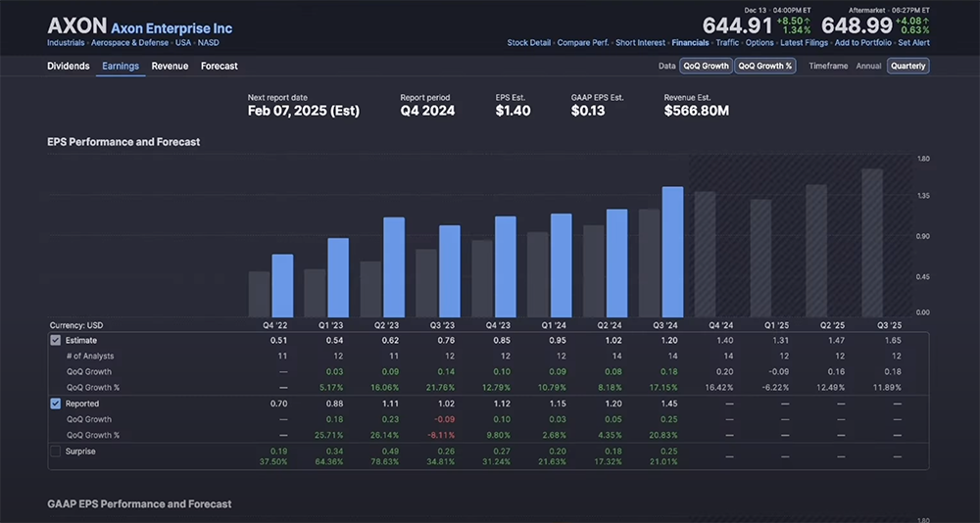Open the Financials link
This screenshot has width=980, height=523.
691,42
